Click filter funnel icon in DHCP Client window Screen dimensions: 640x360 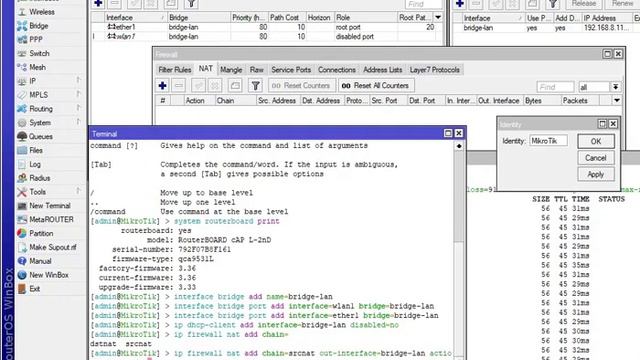click(553, 4)
